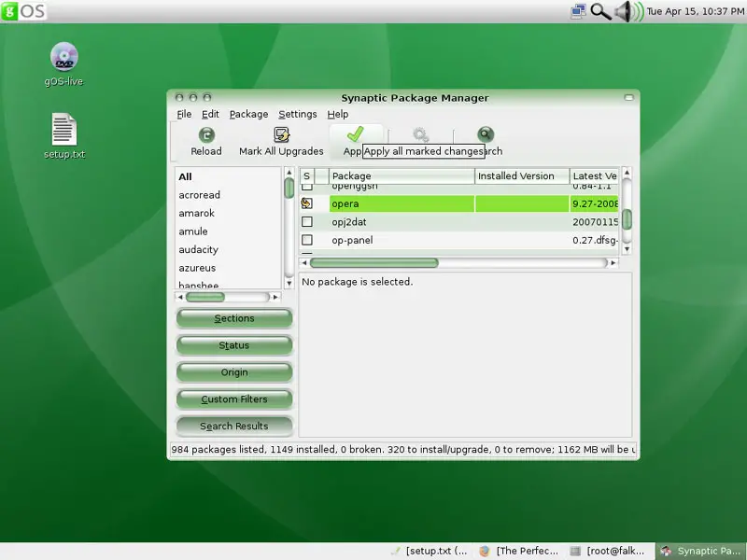747x560 pixels.
Task: Sort by Installed Version column header
Action: [522, 176]
